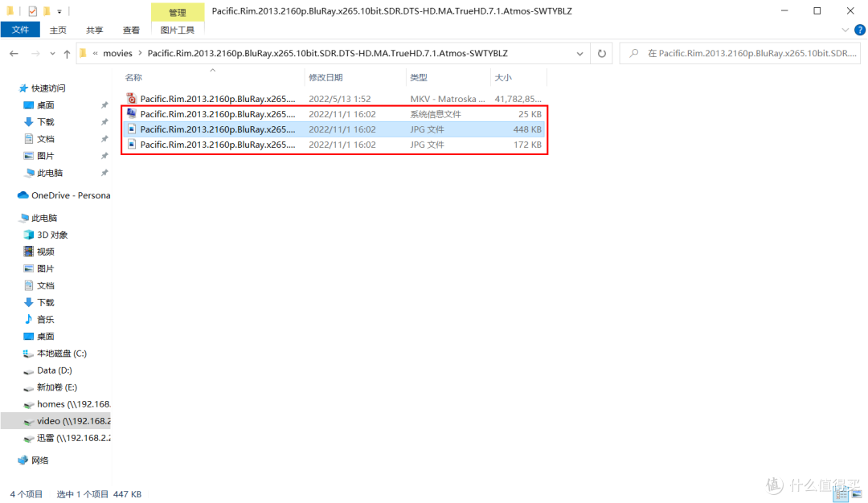The height and width of the screenshot is (503, 868).
Task: Select 文档 under 此电脑
Action: (x=45, y=285)
